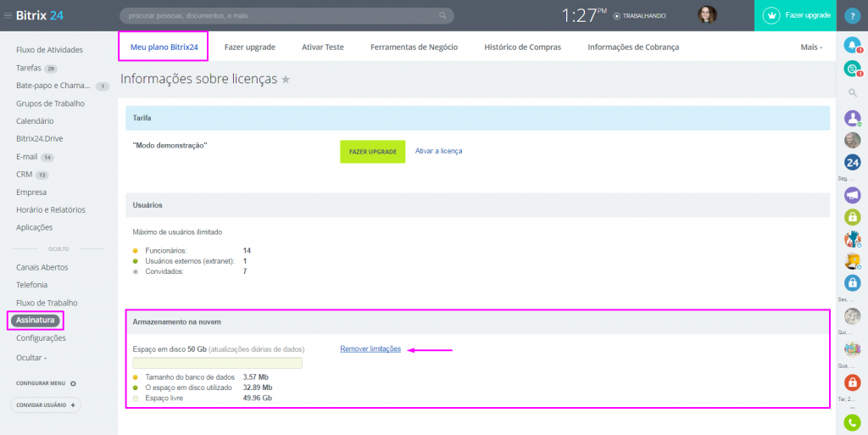Go to Fluxo de Trabalho
Image resolution: width=868 pixels, height=435 pixels.
(x=47, y=303)
